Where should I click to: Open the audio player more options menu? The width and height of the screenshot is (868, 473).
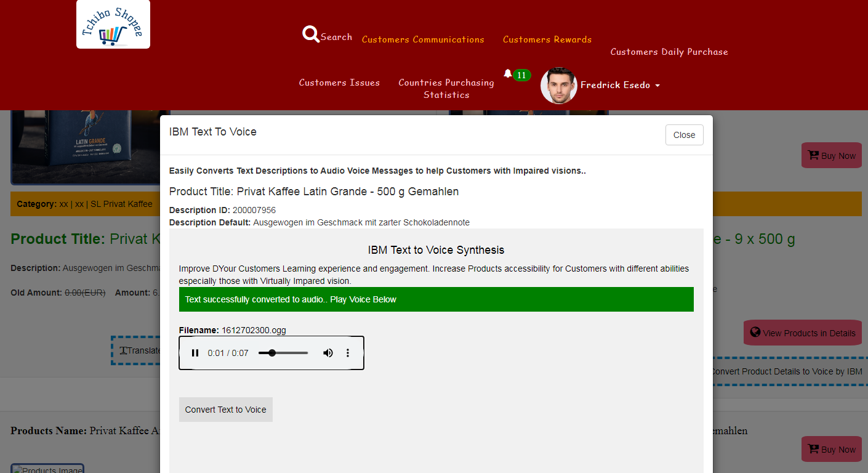coord(348,353)
